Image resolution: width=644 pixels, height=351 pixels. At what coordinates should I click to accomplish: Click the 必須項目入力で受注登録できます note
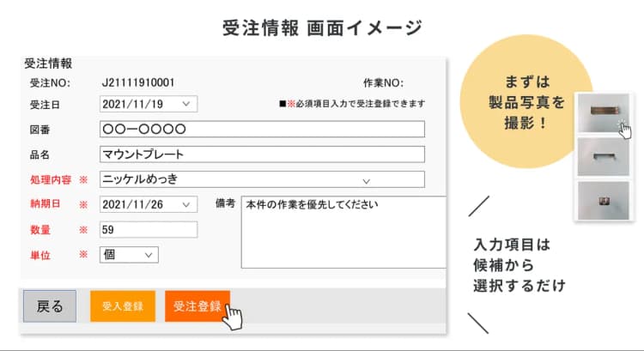352,104
